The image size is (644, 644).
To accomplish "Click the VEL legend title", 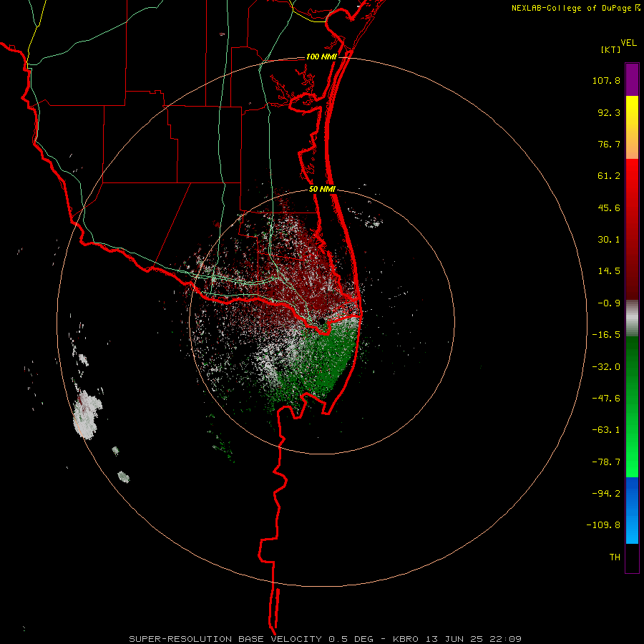I will pos(628,43).
